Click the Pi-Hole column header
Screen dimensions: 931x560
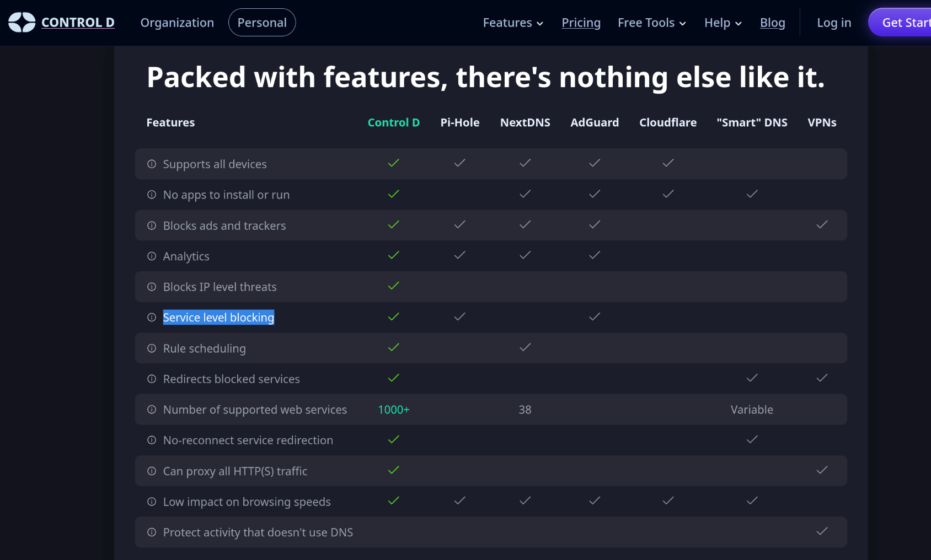pyautogui.click(x=460, y=122)
